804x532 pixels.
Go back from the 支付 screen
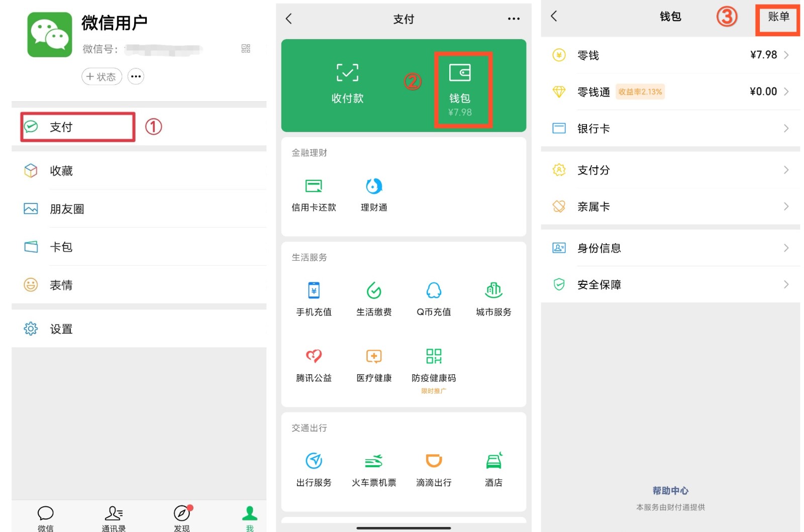288,19
